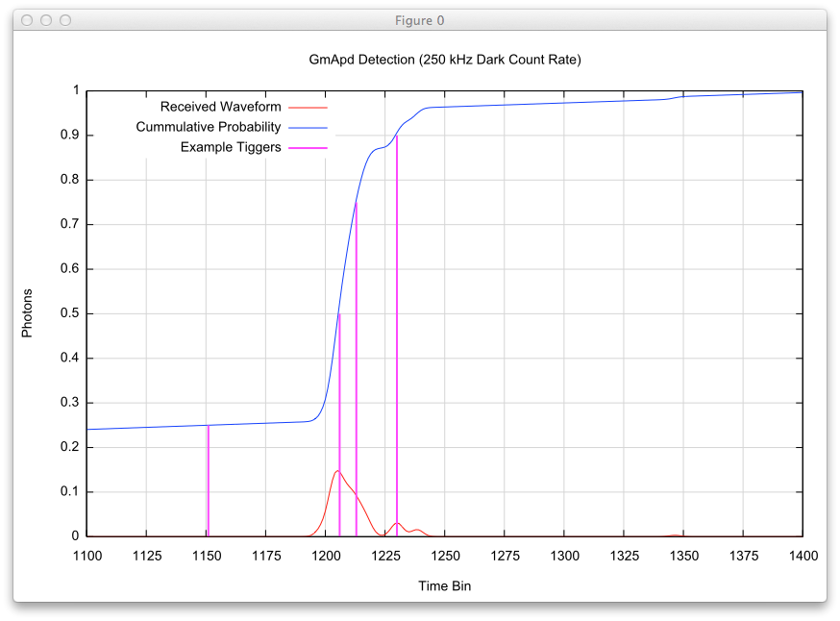840x621 pixels.
Task: Click the 1400 x-axis tick label
Action: (803, 555)
